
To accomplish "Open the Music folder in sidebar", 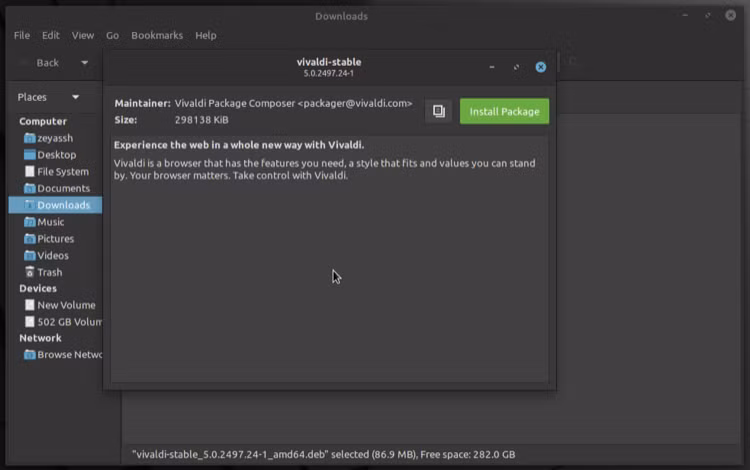I will 50,222.
